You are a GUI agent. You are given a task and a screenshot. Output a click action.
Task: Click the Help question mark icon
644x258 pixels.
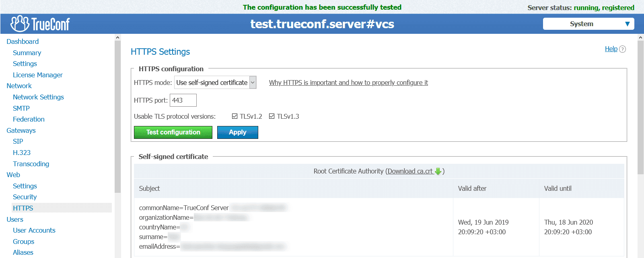pos(622,49)
